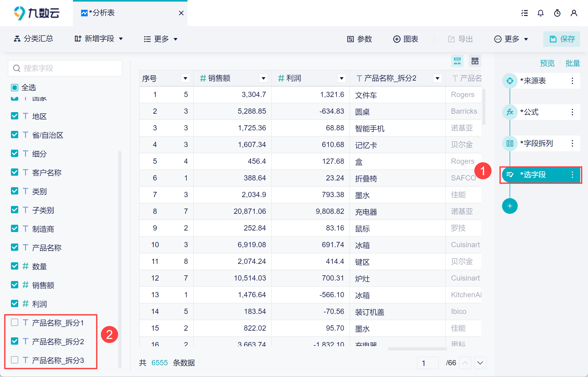Image resolution: width=588 pixels, height=377 pixels.
Task: Click the task list icon in header
Action: point(524,13)
